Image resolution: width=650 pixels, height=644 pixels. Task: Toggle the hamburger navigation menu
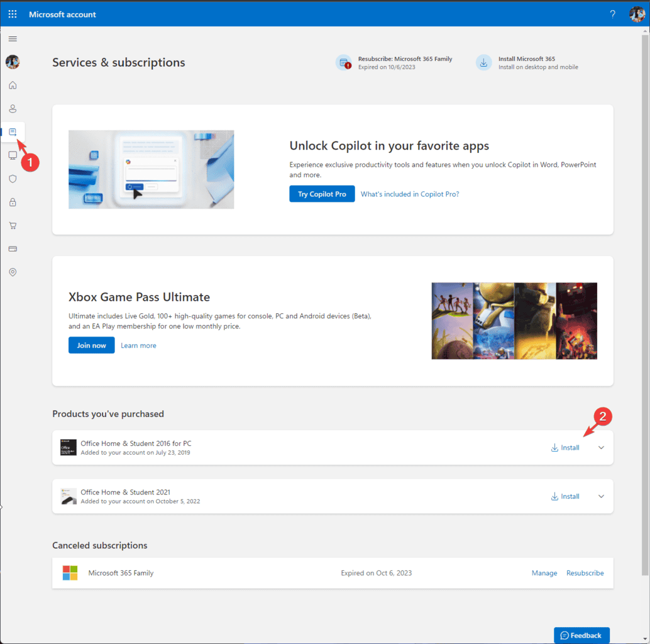[13, 39]
